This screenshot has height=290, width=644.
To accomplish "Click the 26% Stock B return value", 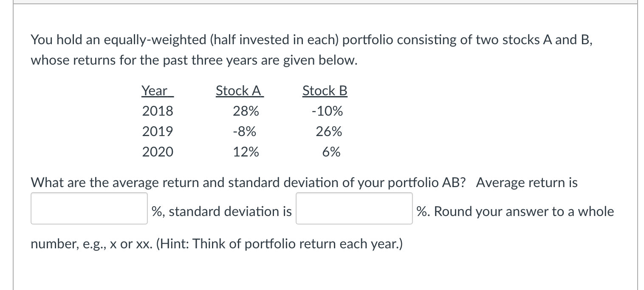I will 329,131.
